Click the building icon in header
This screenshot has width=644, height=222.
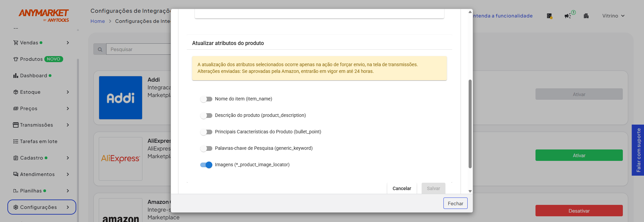586,16
